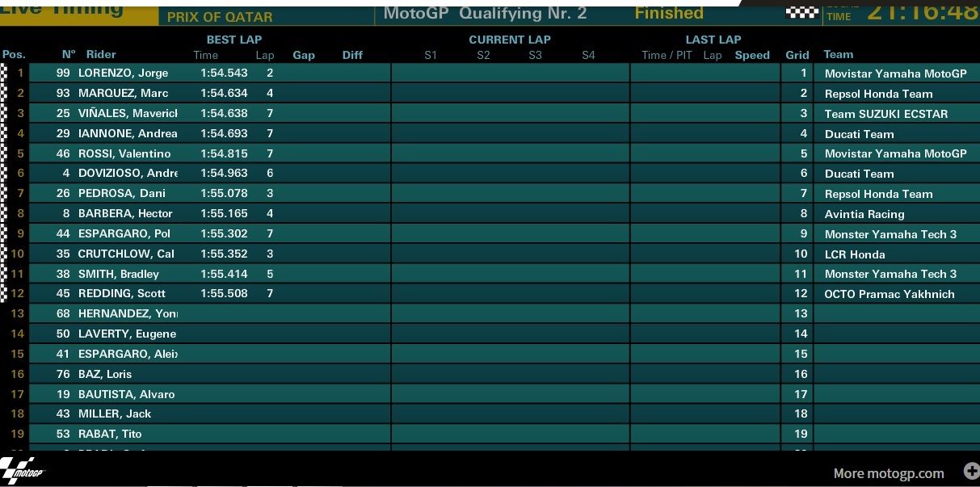
Task: Click the Finished session status label
Action: pyautogui.click(x=669, y=13)
